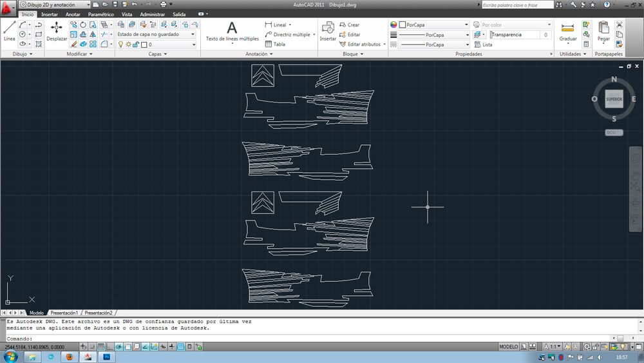Click the copy icon in Portapapeles
The width and height of the screenshot is (644, 363).
(x=619, y=35)
